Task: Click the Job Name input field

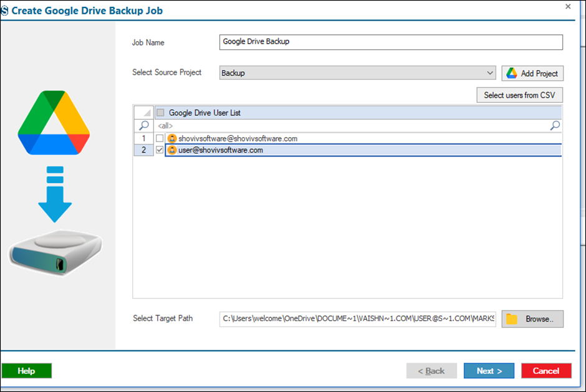Action: click(391, 42)
